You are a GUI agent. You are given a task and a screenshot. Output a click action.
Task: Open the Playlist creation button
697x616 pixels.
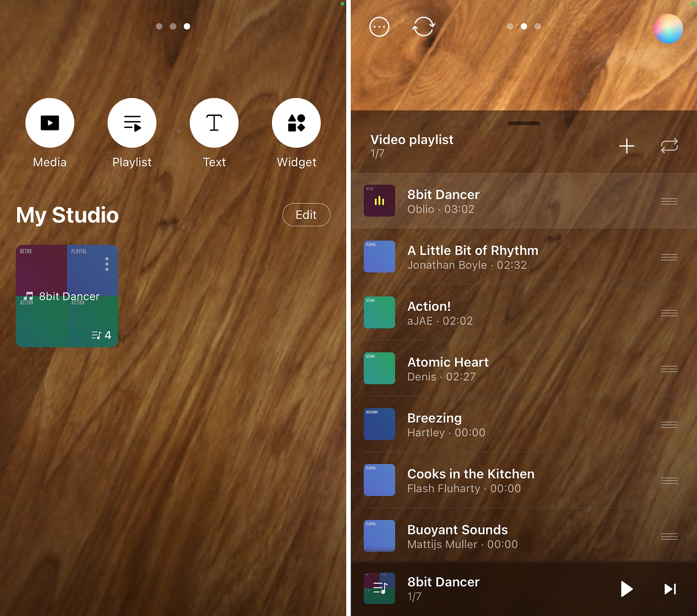[x=132, y=123]
